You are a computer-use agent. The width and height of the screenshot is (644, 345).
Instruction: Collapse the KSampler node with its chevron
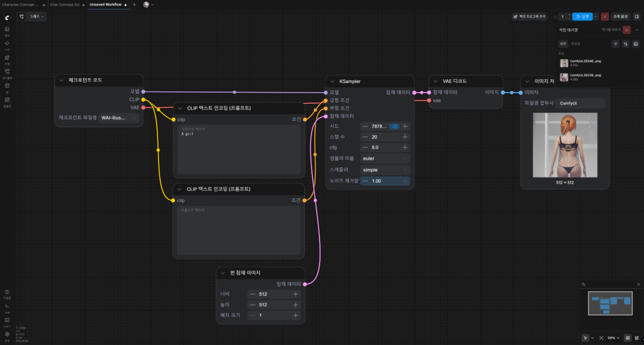(332, 81)
